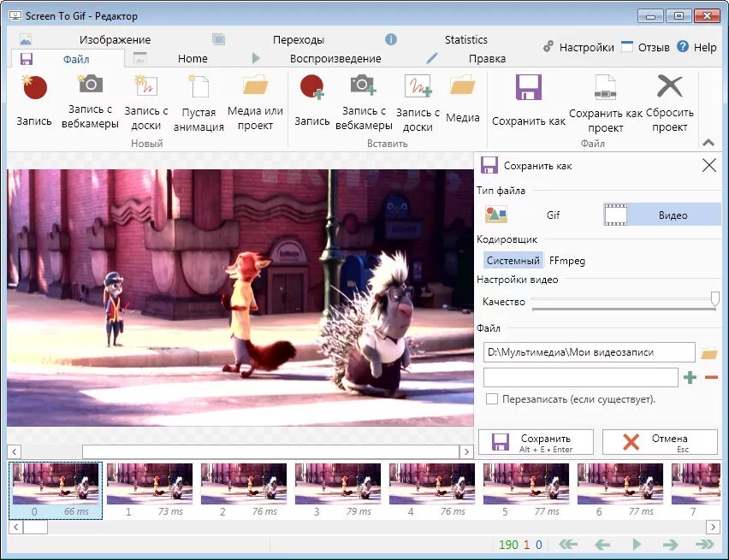Screen dimensions: 729x560
Task: Open Help
Action: pyautogui.click(x=696, y=47)
